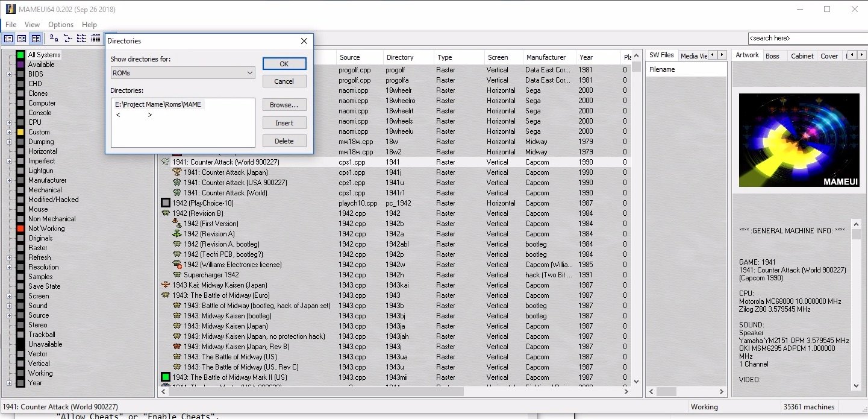
Task: Switch to the Cabinet tab
Action: 802,55
